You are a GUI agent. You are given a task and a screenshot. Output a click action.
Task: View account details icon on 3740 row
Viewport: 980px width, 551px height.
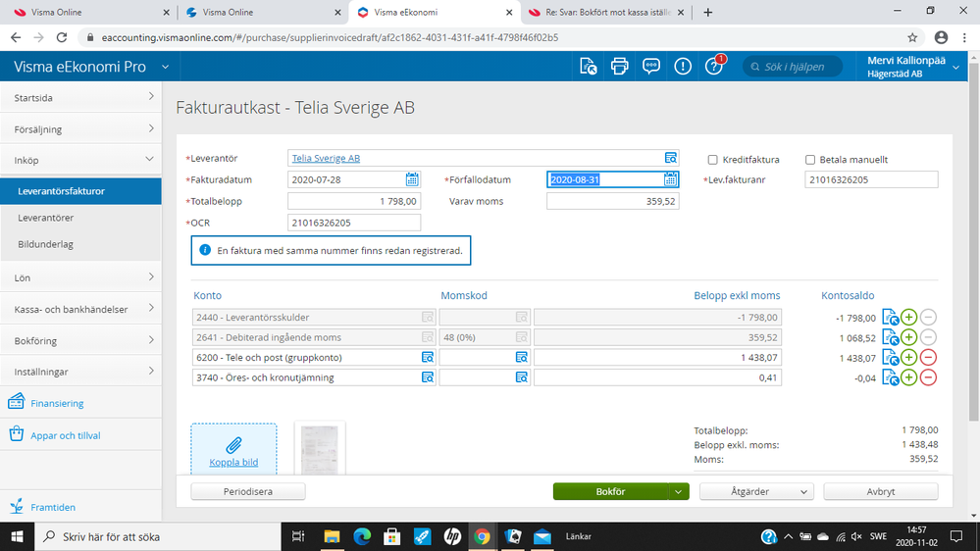[x=890, y=377]
